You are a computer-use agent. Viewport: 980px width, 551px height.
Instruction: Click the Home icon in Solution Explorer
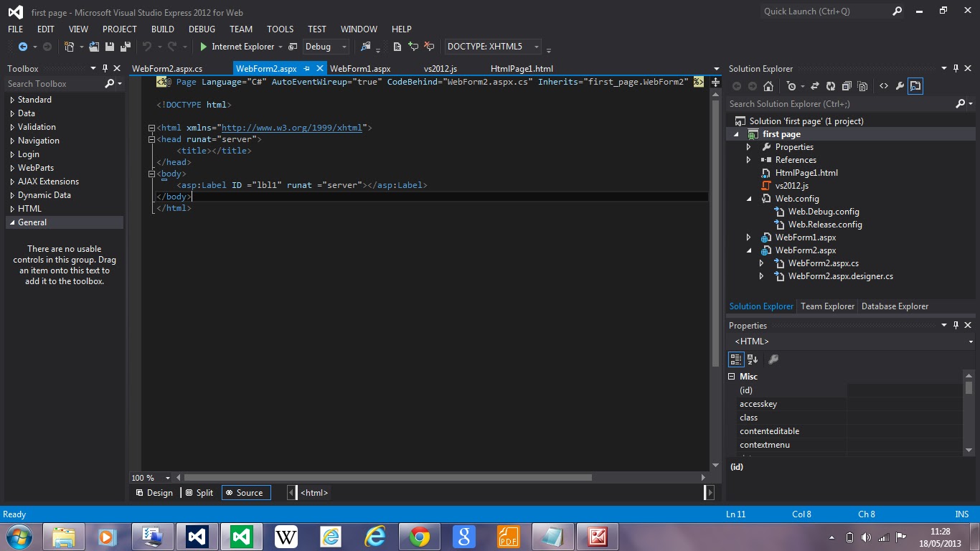pos(768,85)
